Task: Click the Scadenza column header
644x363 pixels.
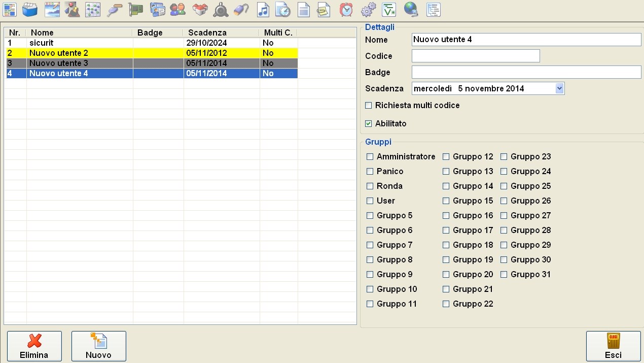Action: point(221,32)
